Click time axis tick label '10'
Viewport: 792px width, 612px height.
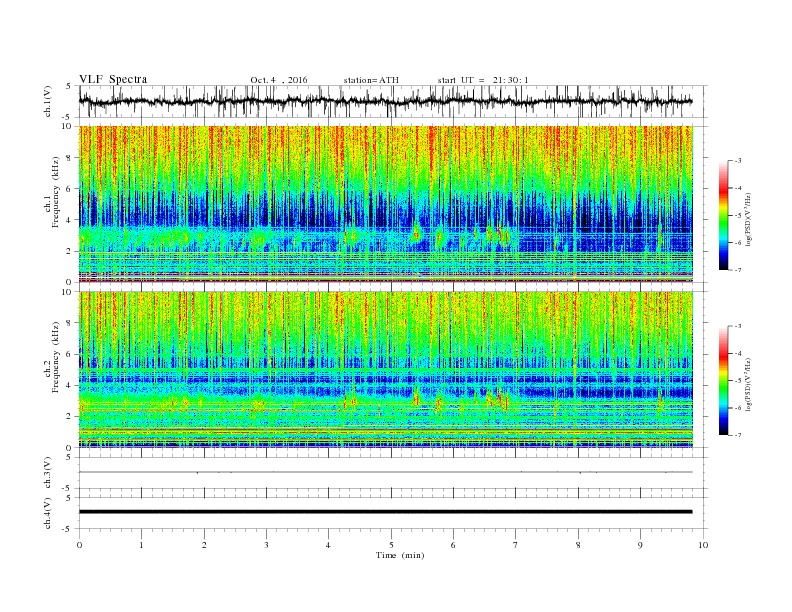(703, 545)
